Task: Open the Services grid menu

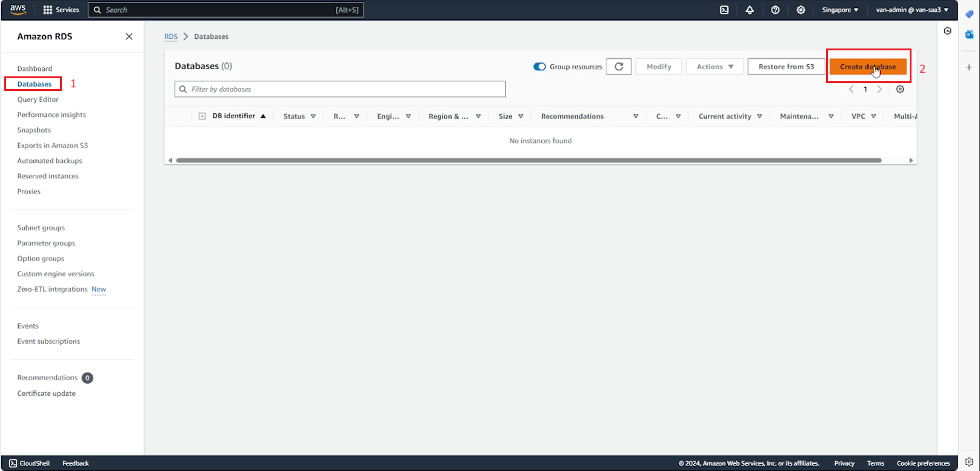Action: tap(61, 10)
